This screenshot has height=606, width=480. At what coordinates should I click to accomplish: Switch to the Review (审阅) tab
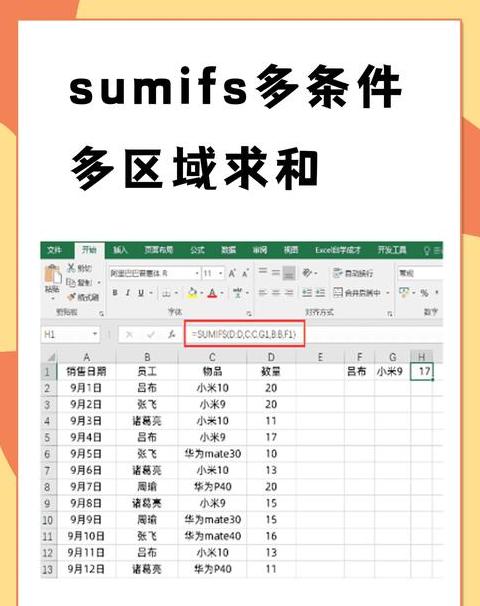[260, 250]
